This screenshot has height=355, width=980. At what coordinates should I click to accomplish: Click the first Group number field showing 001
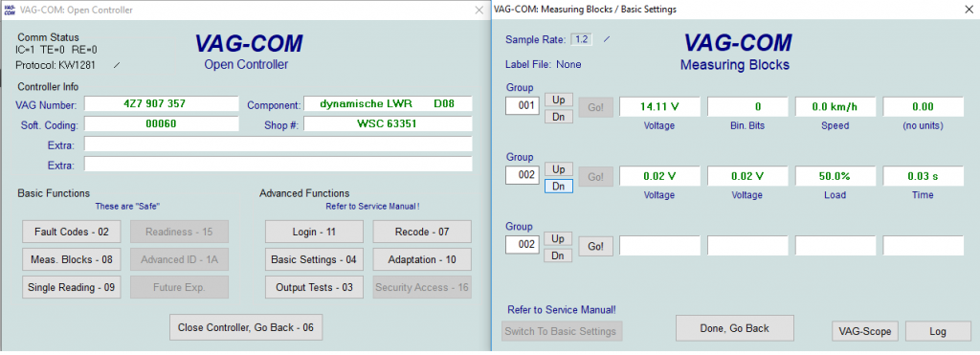[x=523, y=106]
